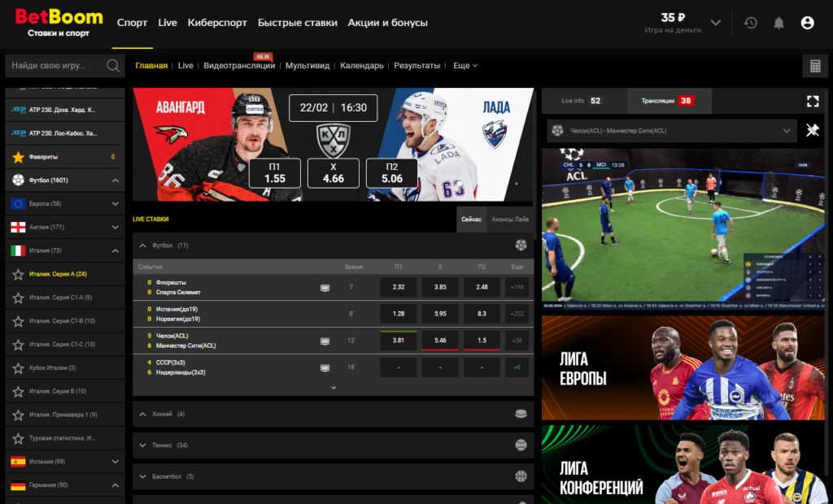
Task: Favorite Кубок Италии star
Action: 18,367
